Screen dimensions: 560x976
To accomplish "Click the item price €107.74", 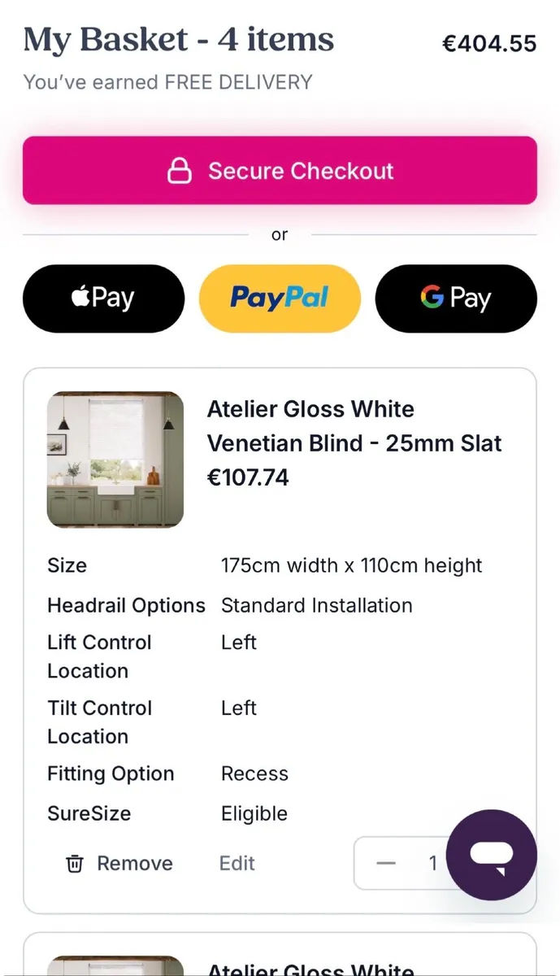I will (x=248, y=477).
